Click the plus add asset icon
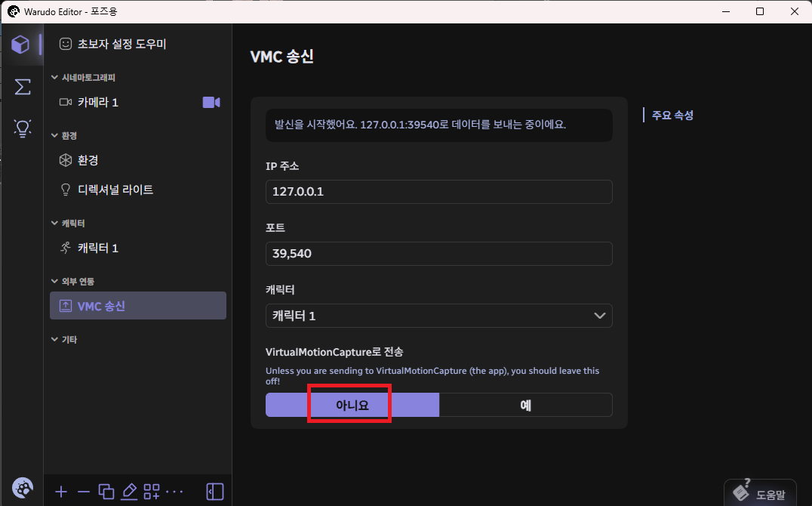 coord(61,492)
